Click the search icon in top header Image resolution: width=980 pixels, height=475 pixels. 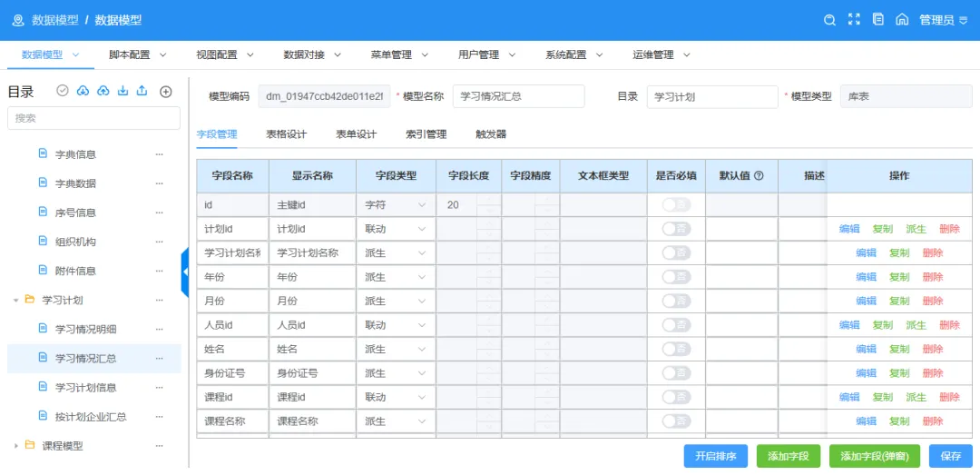tap(829, 20)
